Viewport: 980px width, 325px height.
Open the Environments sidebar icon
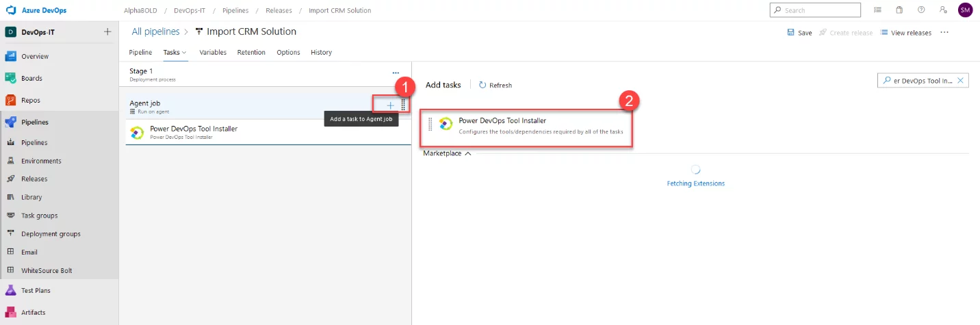pyautogui.click(x=10, y=161)
